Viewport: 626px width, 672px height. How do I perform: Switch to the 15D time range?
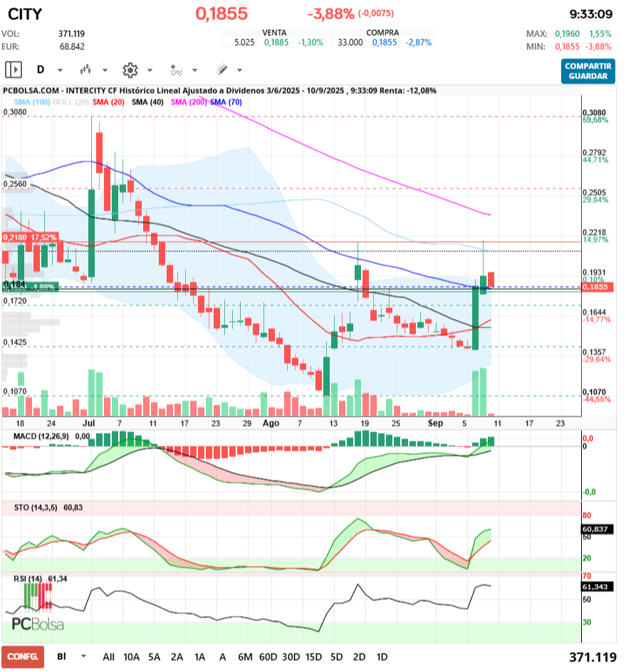pos(313,657)
